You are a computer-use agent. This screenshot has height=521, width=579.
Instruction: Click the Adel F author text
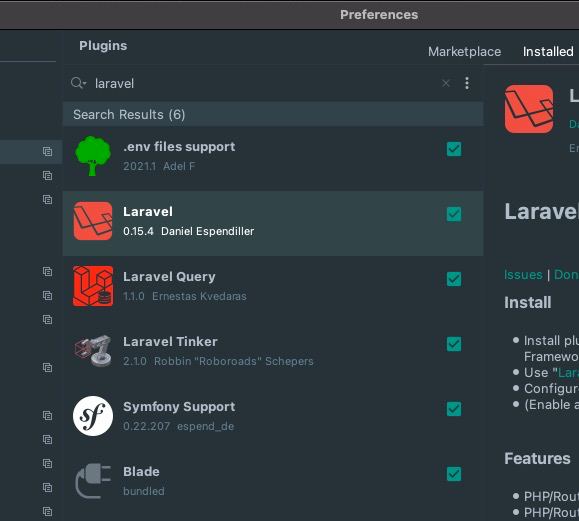click(x=179, y=167)
